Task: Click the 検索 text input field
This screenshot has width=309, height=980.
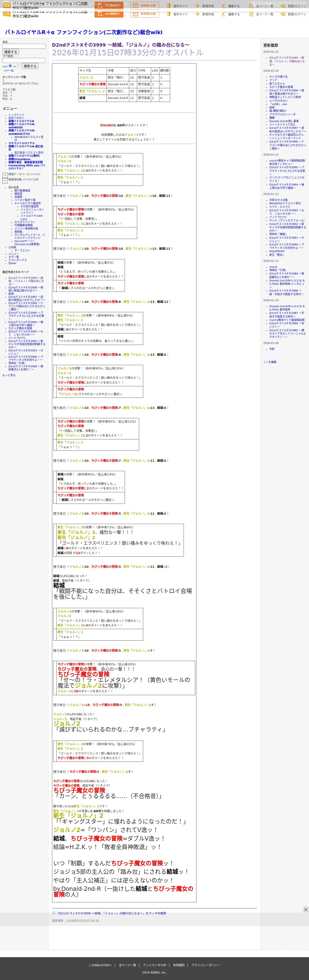Action: tap(24, 46)
